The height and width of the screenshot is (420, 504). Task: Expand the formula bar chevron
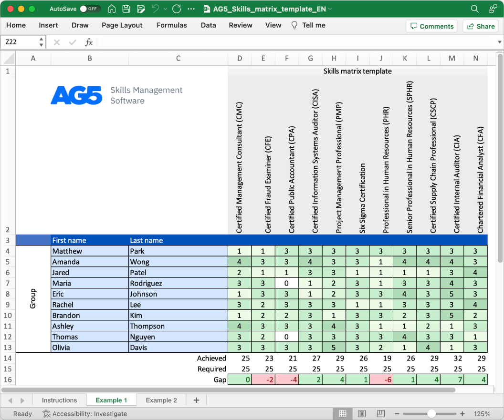coord(499,42)
